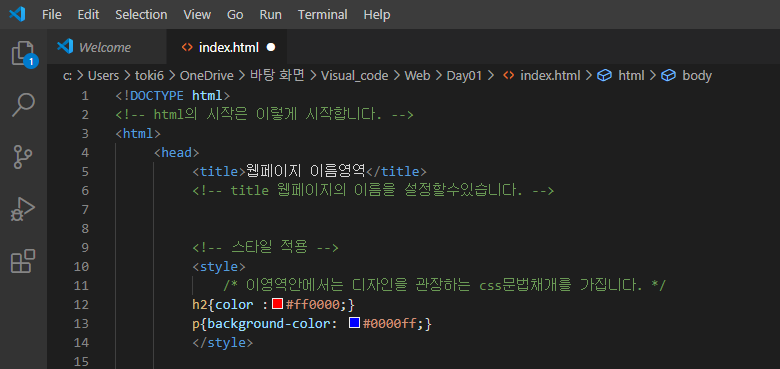
Task: Click the #ff0000 color value text
Action: [x=313, y=304]
